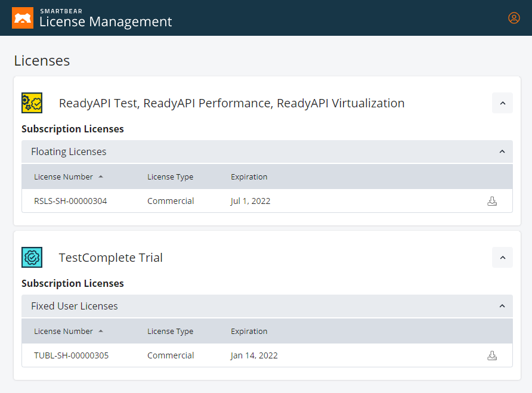Viewport: 532px width, 393px height.
Task: Open the user account icon
Action: [514, 18]
